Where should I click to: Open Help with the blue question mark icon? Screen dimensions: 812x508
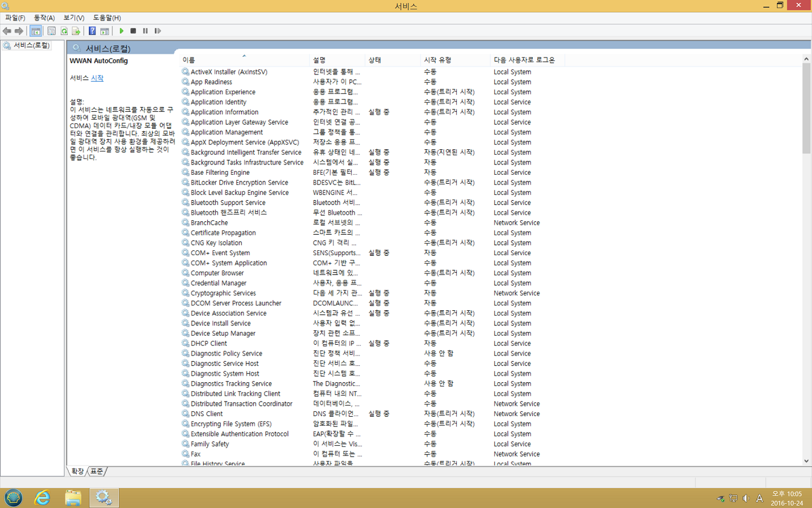pos(92,31)
